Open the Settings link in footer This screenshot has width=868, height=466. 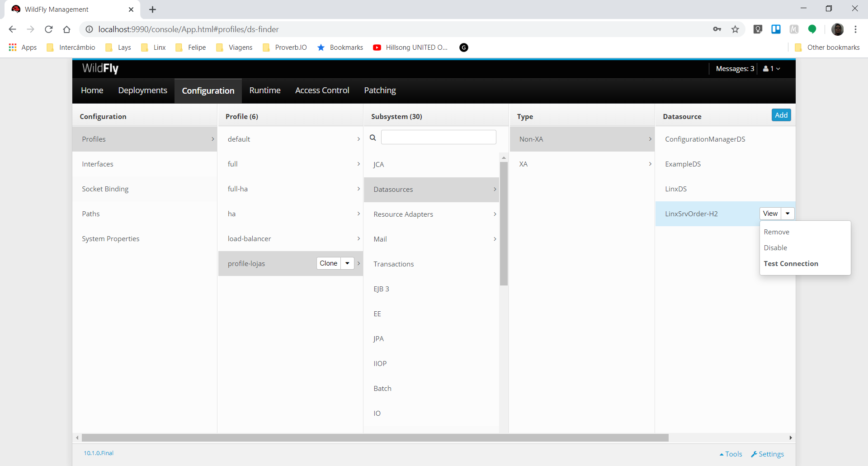pos(768,454)
